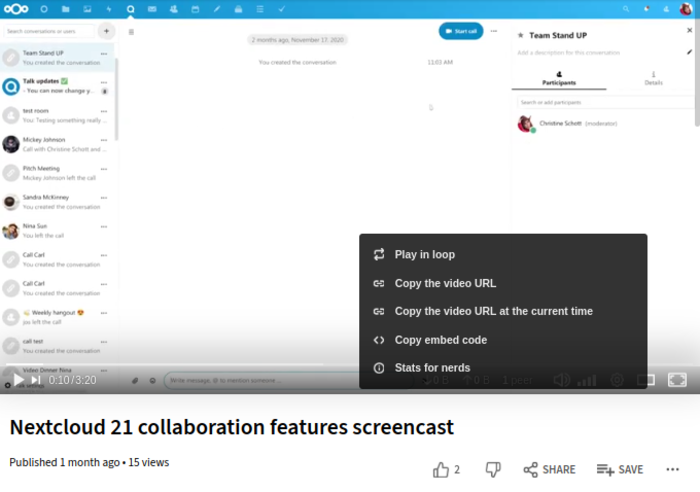Open three-dot menu for Pitch Meeting row
The height and width of the screenshot is (492, 700).
click(x=104, y=169)
